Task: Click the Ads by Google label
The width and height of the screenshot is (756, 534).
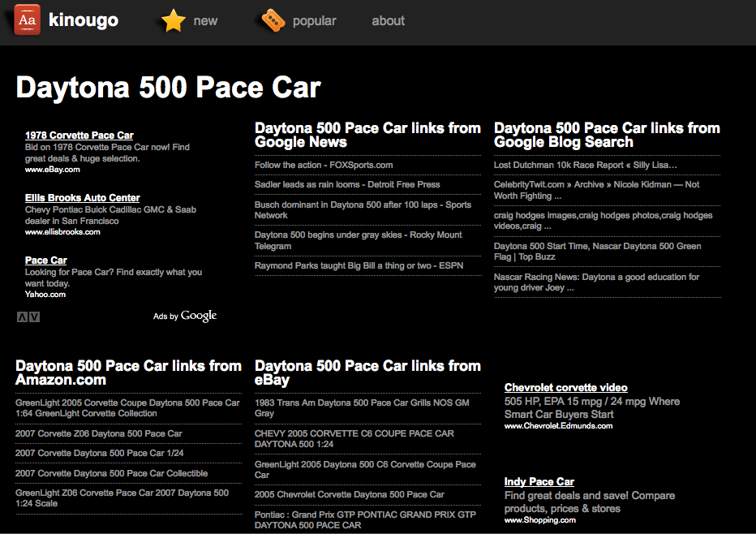Action: pyautogui.click(x=185, y=316)
